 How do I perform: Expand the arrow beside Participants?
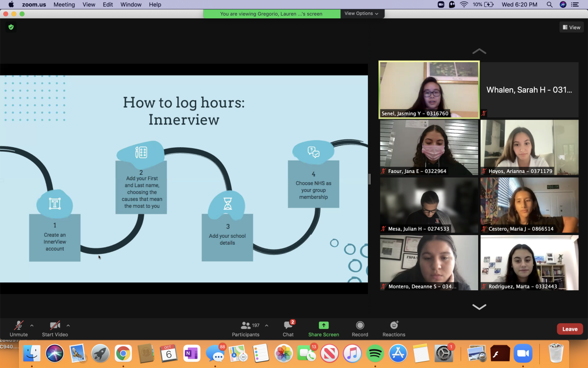click(x=266, y=325)
